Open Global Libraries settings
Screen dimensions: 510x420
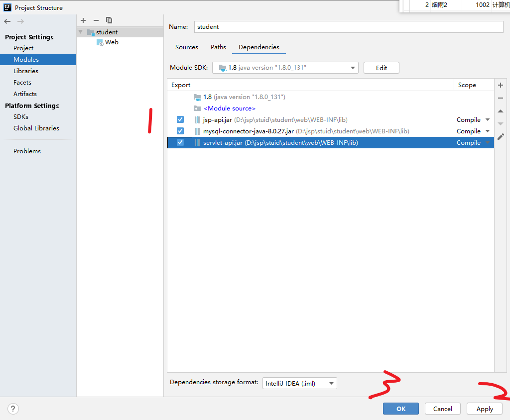coord(36,128)
